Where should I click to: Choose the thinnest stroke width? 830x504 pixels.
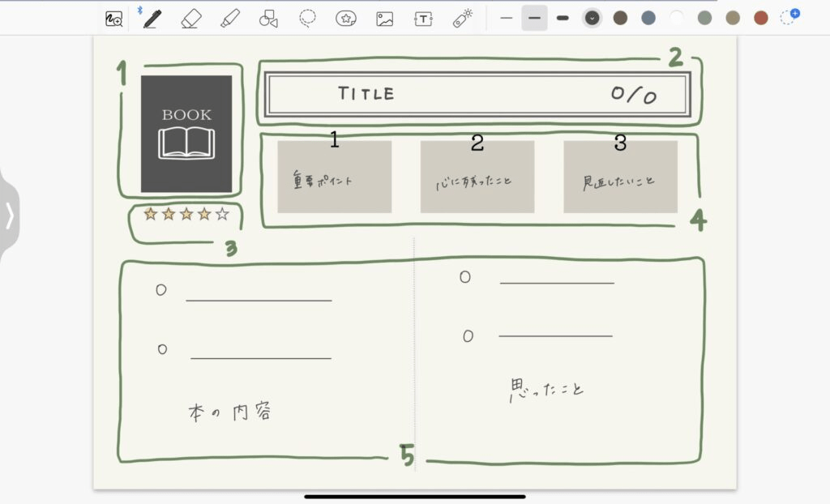click(506, 18)
